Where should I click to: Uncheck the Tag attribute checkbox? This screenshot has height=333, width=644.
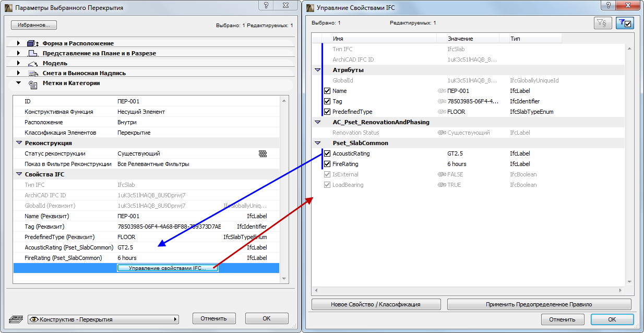327,101
